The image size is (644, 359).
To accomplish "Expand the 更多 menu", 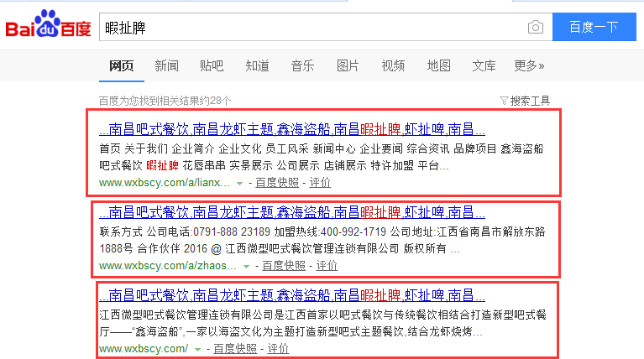I will pos(529,65).
